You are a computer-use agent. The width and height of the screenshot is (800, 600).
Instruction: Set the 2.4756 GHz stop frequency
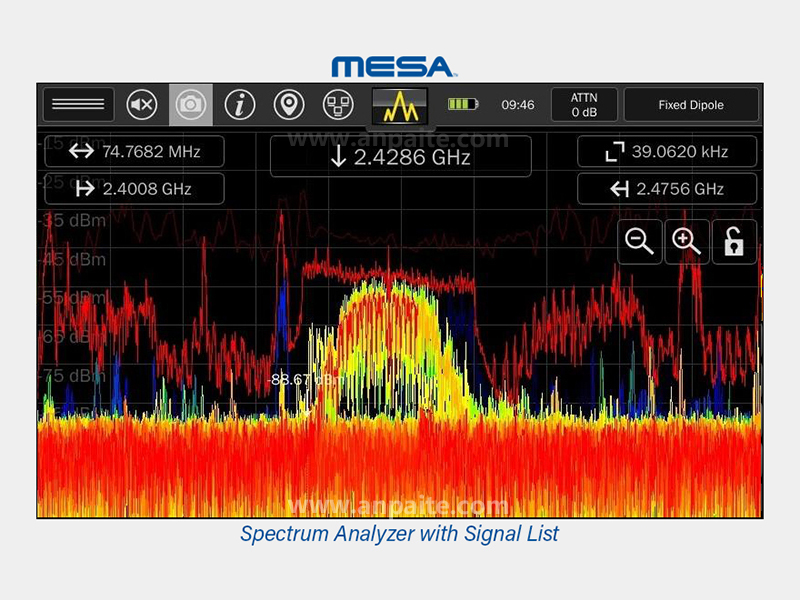(x=667, y=188)
